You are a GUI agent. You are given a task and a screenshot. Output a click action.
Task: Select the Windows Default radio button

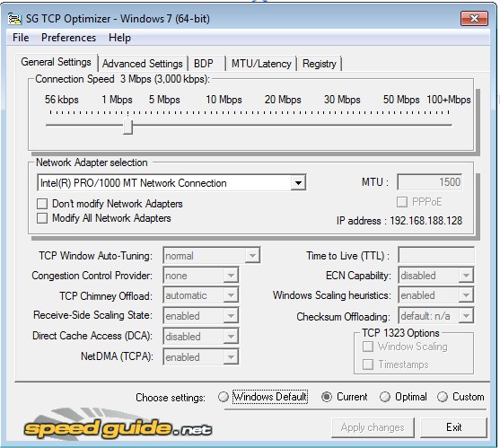point(224,397)
